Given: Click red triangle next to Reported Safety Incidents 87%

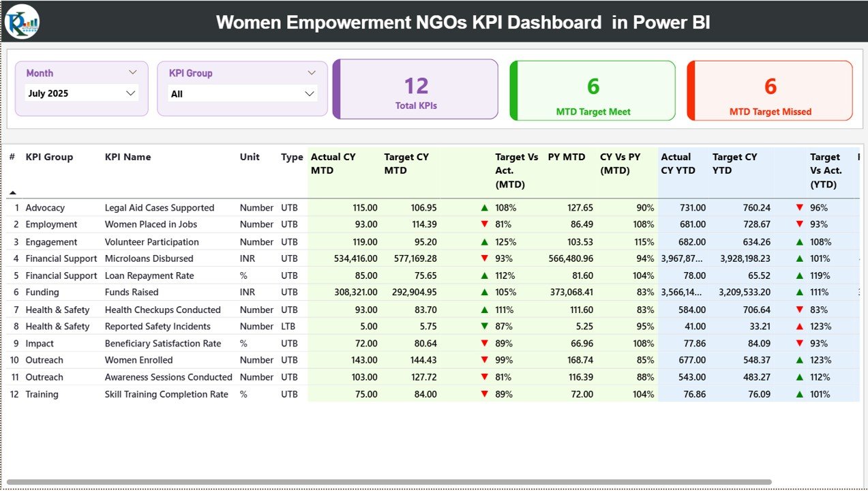Looking at the screenshot, I should (484, 327).
